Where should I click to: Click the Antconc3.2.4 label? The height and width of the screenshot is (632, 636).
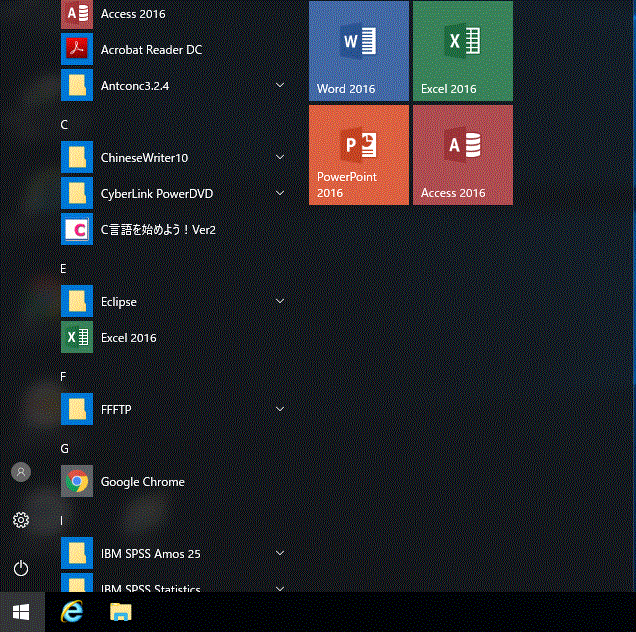point(135,86)
